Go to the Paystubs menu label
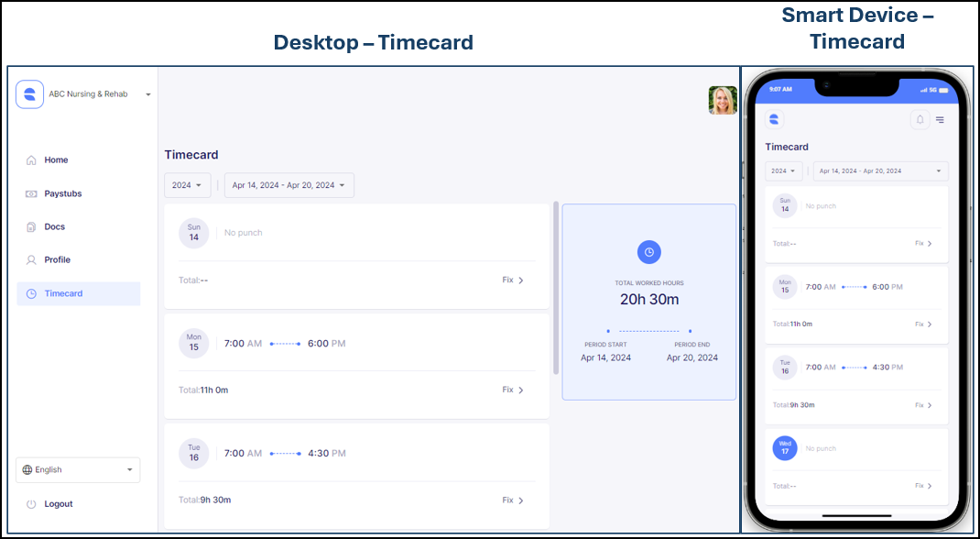Image resolution: width=980 pixels, height=539 pixels. point(63,194)
